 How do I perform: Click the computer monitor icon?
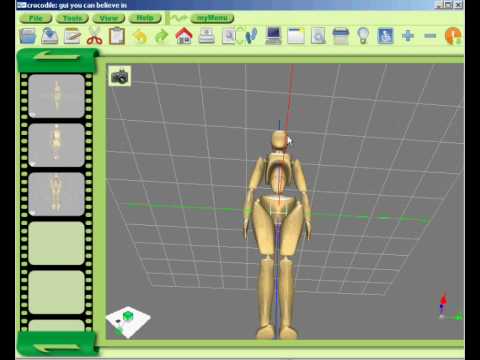[x=274, y=36]
